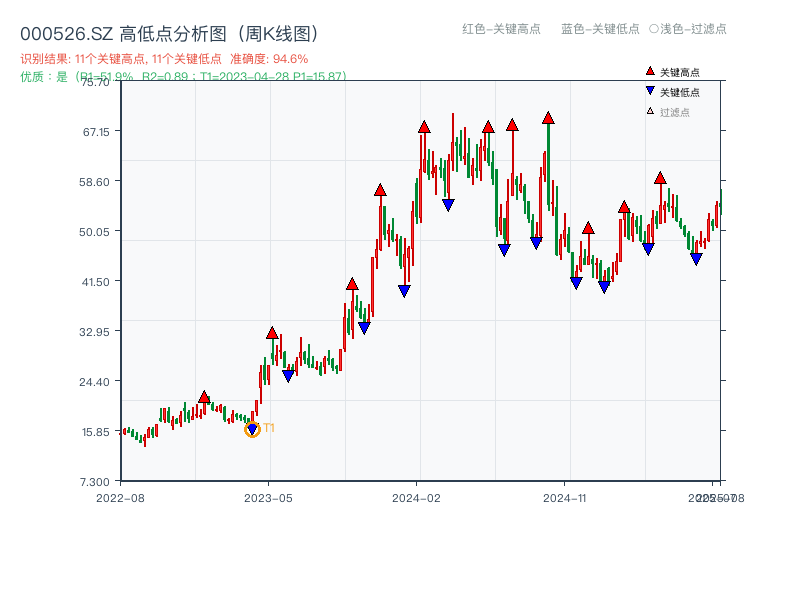The image size is (800, 600).
Task: Click the orange T1 label next to the circled marker
Action: pos(269,428)
